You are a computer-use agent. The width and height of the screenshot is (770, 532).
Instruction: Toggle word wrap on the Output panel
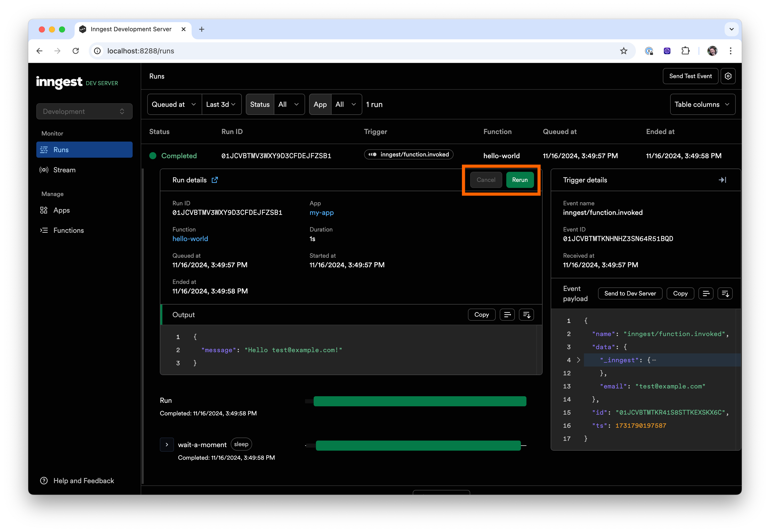pos(507,315)
